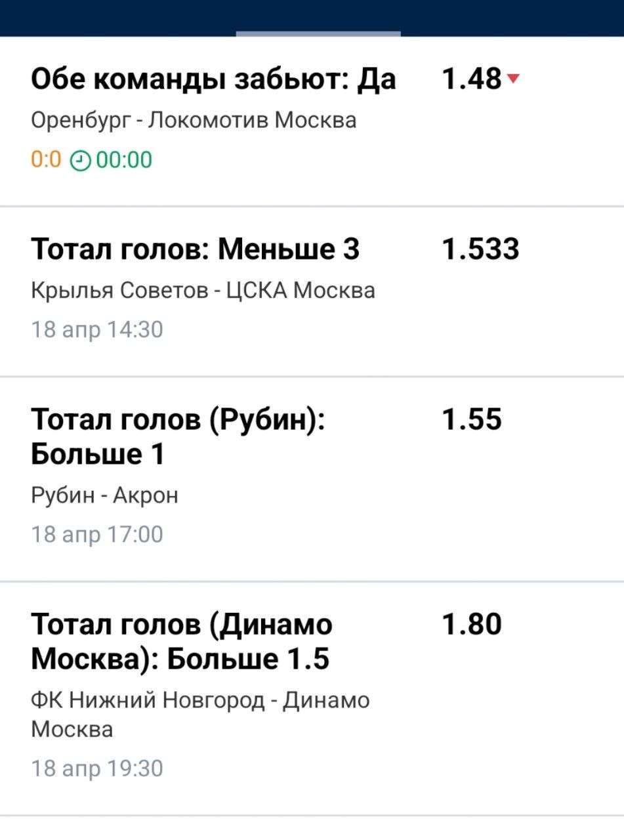Open the match ФК Нижний Новгород - Динамо Москва
The image size is (624, 840).
point(200,714)
